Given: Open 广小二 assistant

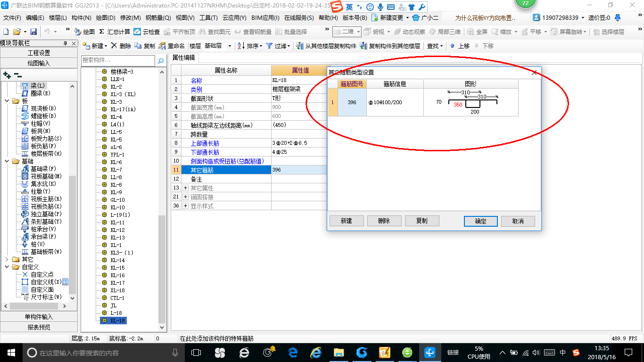Looking at the screenshot, I should [x=425, y=17].
